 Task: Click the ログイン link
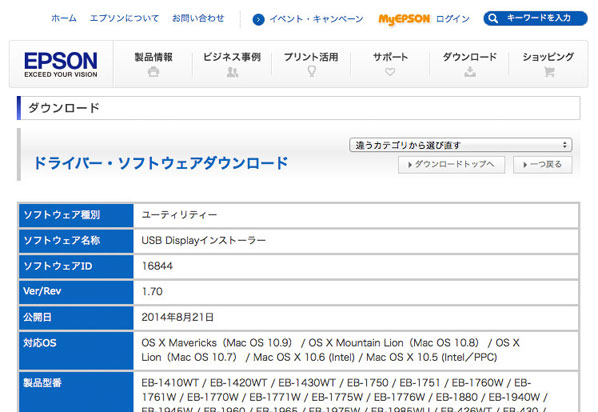tap(453, 19)
